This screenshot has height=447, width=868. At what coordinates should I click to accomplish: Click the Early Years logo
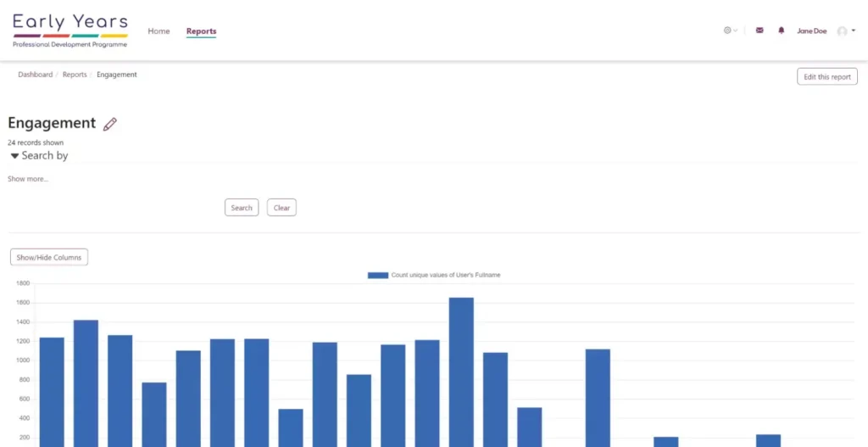click(x=70, y=30)
